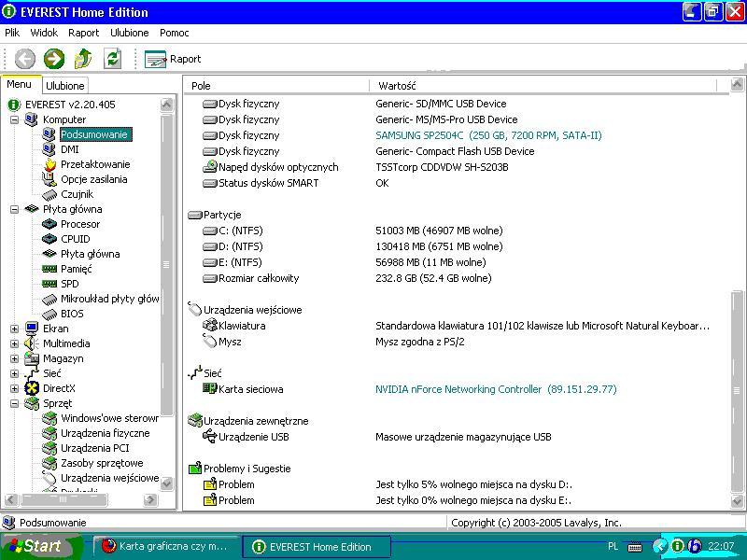Click the Up level toolbar icon
Image resolution: width=747 pixels, height=560 pixels.
[83, 59]
